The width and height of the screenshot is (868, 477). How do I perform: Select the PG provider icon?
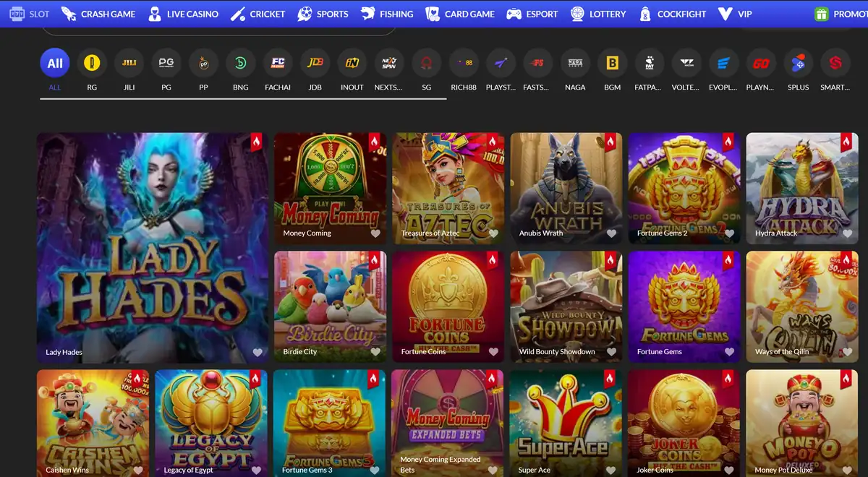click(x=166, y=62)
